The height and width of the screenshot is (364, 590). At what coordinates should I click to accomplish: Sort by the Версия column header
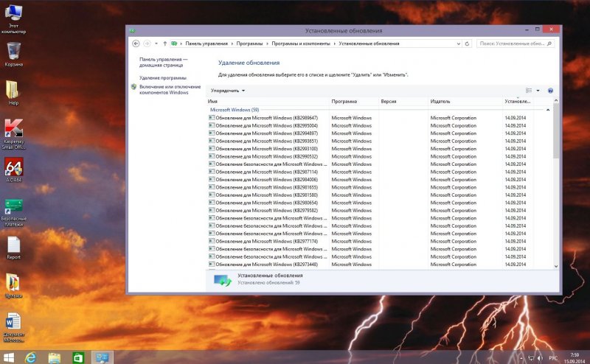[x=403, y=102]
